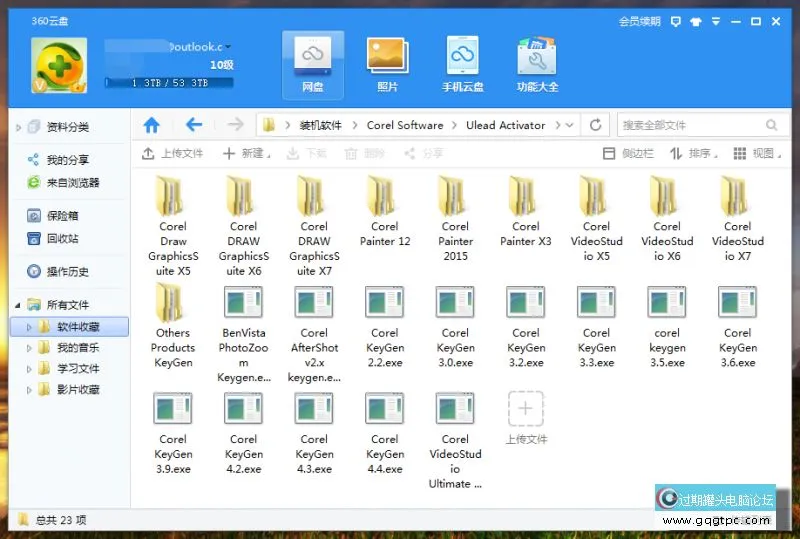Image resolution: width=800 pixels, height=539 pixels.
Task: Select Corel VideoStudio X5 folder
Action: pos(596,218)
